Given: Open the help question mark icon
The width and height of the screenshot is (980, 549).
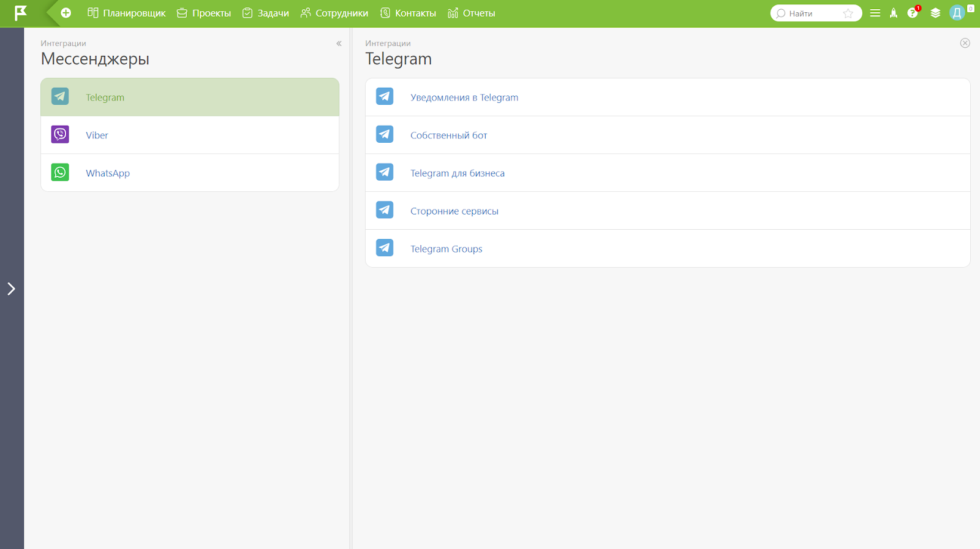Looking at the screenshot, I should pos(913,13).
